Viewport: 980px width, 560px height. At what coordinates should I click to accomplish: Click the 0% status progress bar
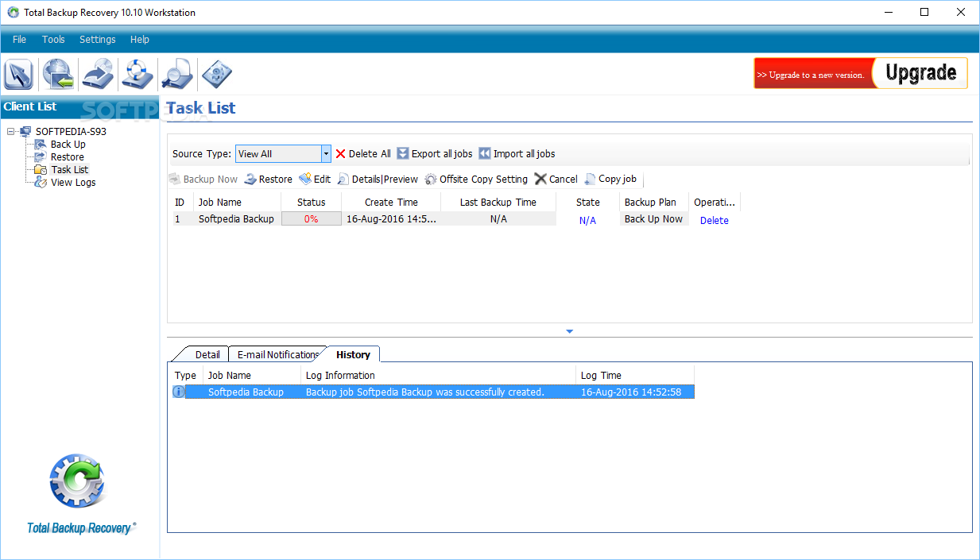(x=311, y=219)
